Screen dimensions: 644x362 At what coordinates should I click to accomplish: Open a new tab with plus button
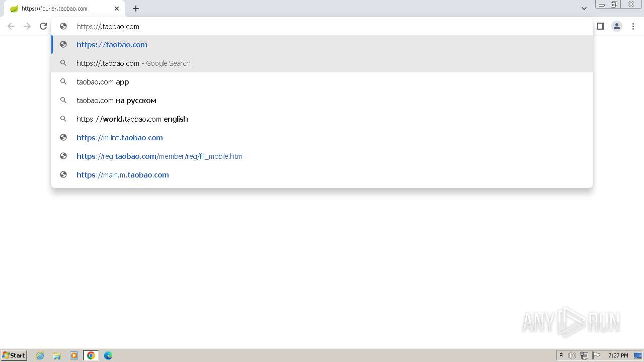click(x=136, y=9)
